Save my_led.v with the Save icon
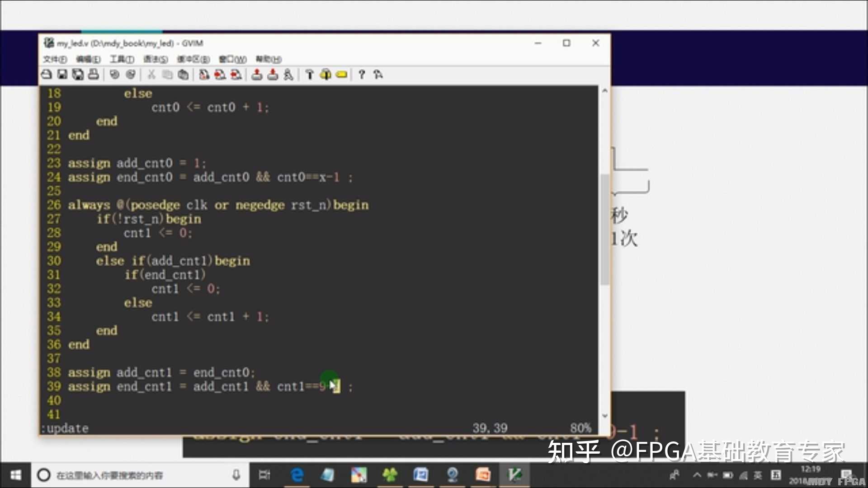Image resolution: width=868 pixels, height=488 pixels. click(x=62, y=75)
